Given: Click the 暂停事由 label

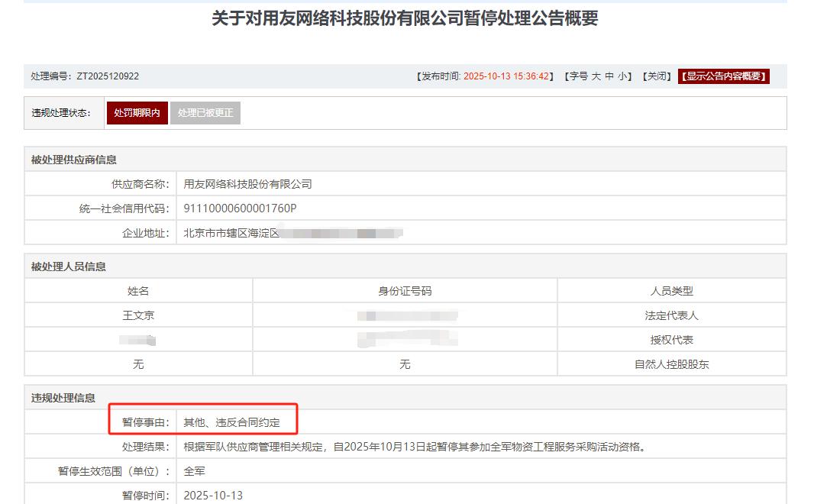Looking at the screenshot, I should click(146, 422).
